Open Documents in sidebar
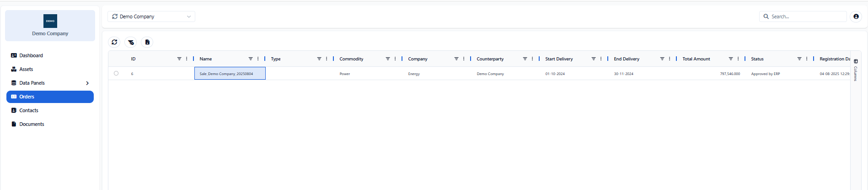Image resolution: width=868 pixels, height=190 pixels. (50, 124)
